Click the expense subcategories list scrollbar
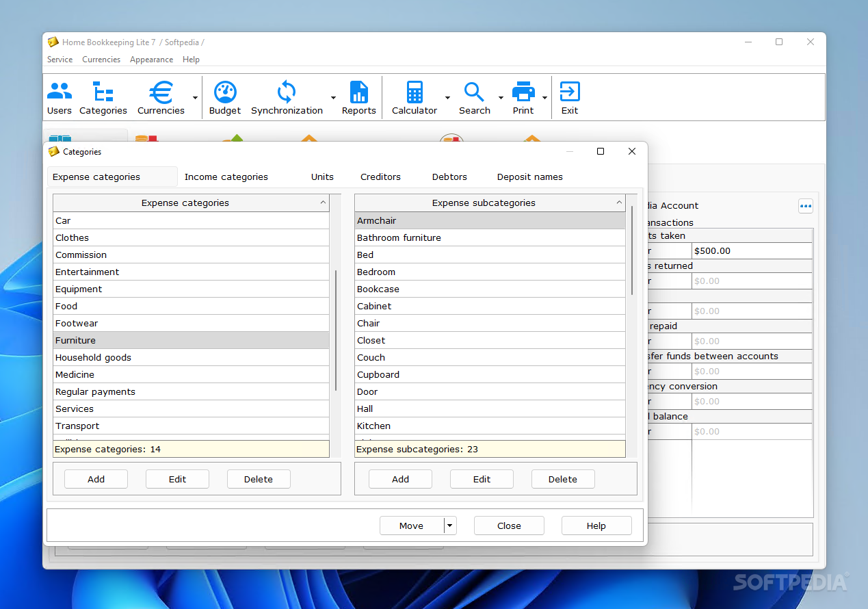The width and height of the screenshot is (868, 609). click(632, 250)
